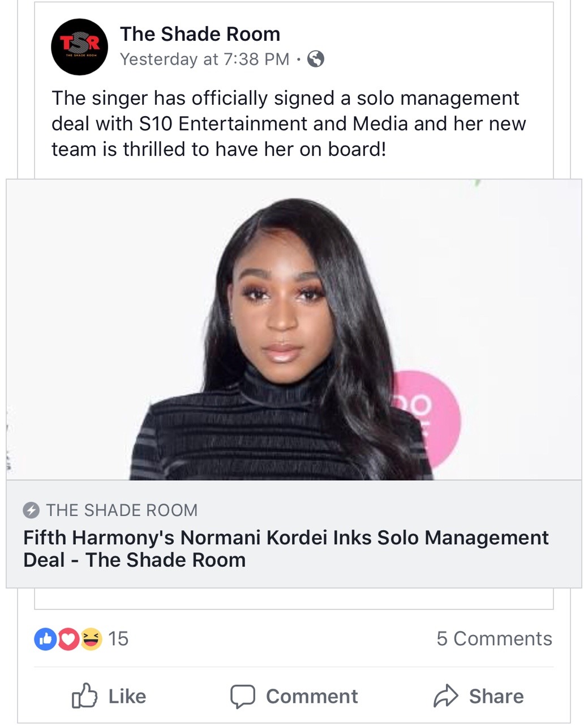This screenshot has height=725, width=588.
Task: View the 15 reactions count
Action: pyautogui.click(x=118, y=639)
